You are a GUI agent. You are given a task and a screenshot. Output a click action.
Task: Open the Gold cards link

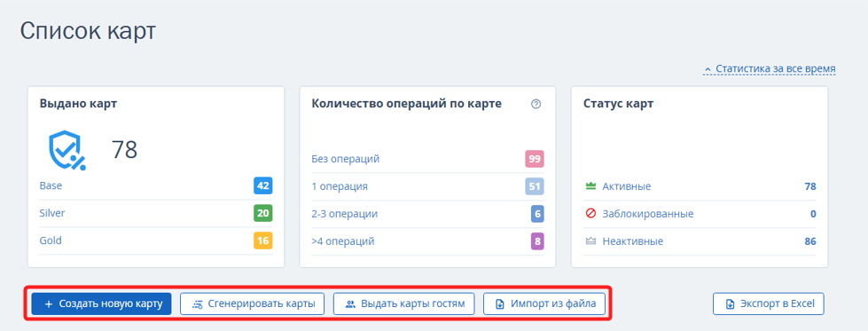point(51,240)
